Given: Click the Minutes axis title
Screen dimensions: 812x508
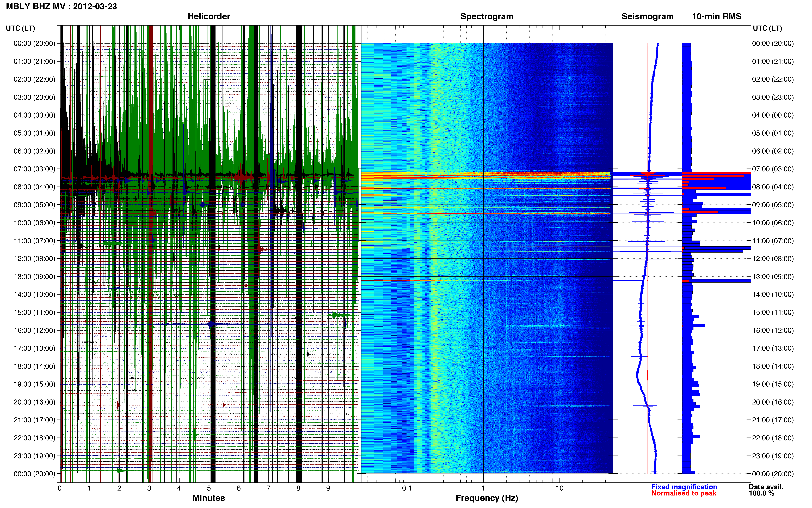Looking at the screenshot, I should [208, 498].
